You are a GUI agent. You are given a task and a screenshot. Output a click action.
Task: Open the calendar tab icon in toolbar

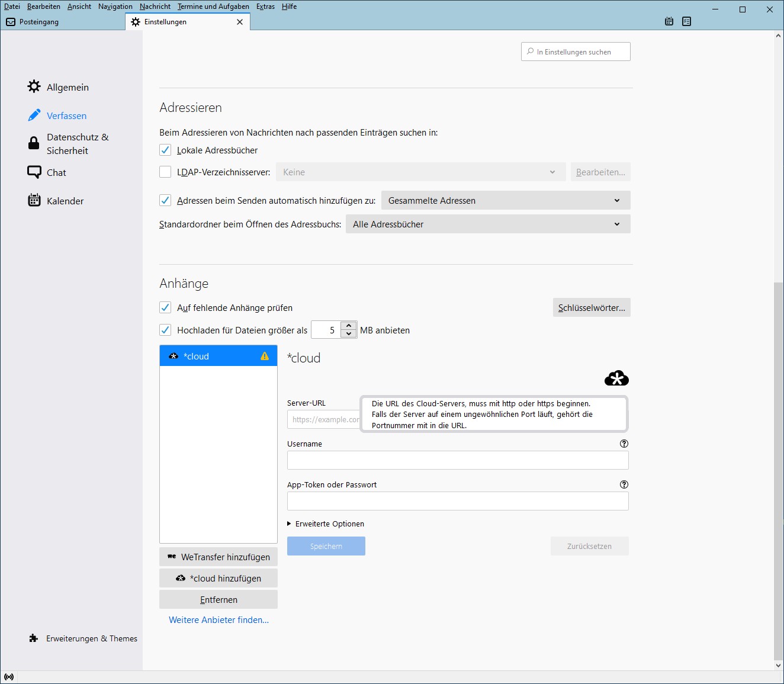click(669, 21)
